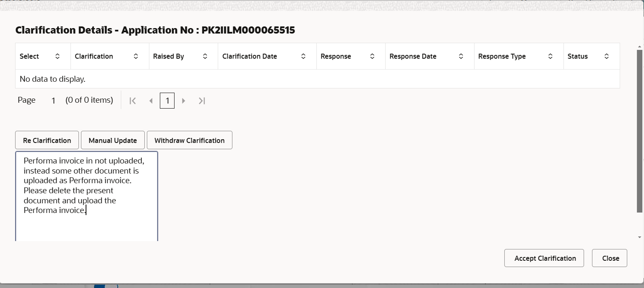Jump to last page icon

[202, 101]
